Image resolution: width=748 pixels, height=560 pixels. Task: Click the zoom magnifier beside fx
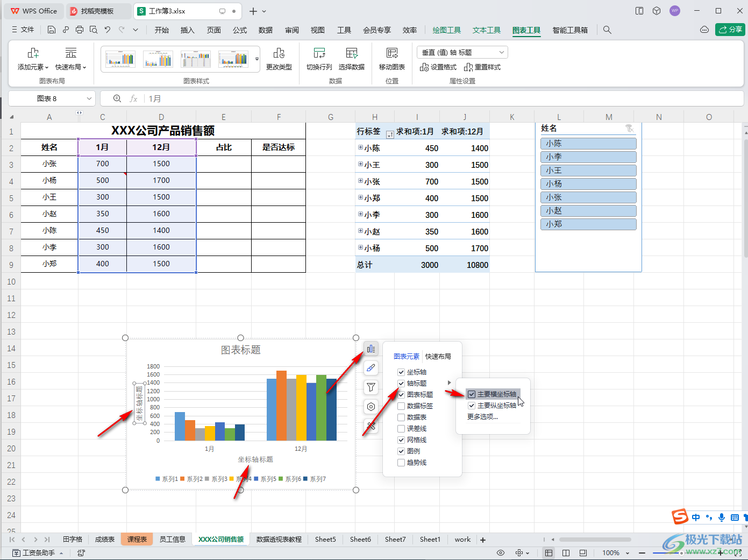coord(117,98)
